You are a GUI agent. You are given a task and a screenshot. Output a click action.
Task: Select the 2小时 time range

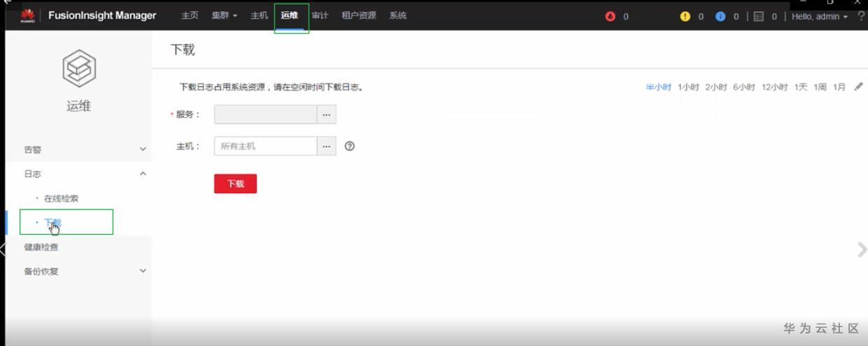pos(716,87)
